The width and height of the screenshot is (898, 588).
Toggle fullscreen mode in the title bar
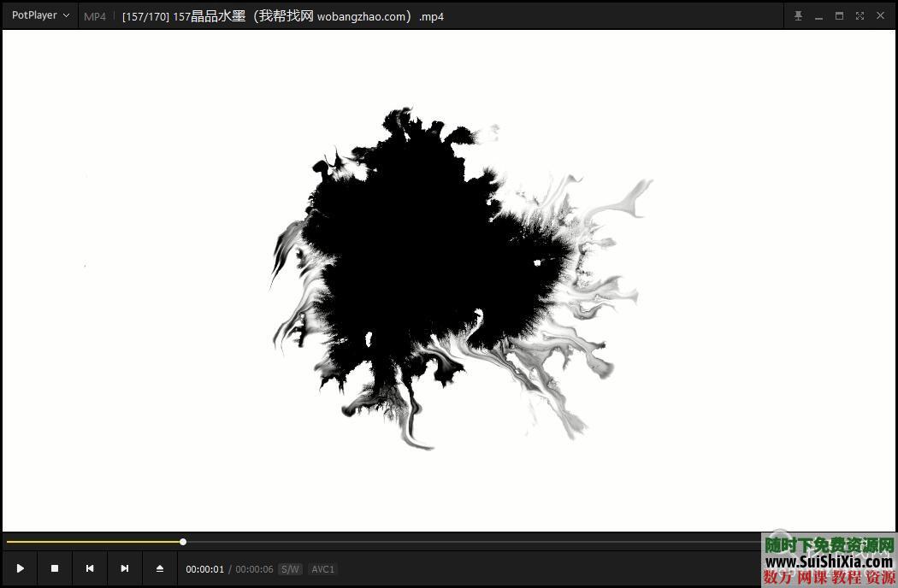(x=860, y=16)
